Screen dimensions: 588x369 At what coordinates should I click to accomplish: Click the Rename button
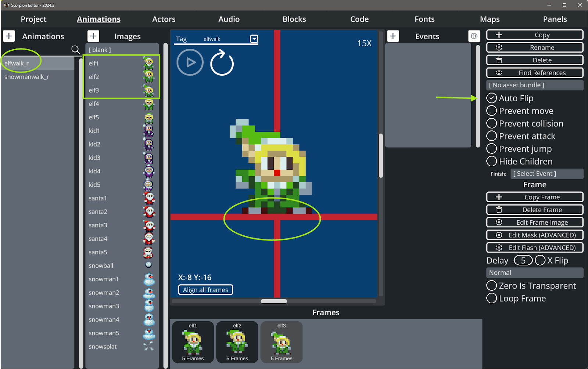(x=535, y=47)
